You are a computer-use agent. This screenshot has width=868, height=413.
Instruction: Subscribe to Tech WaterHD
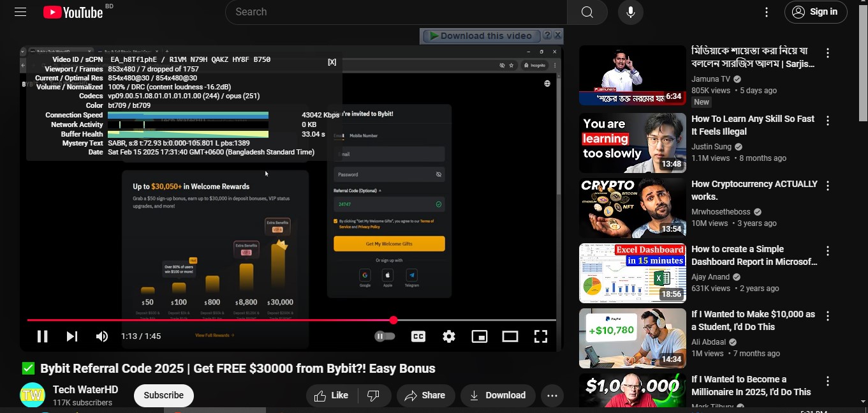pos(164,395)
